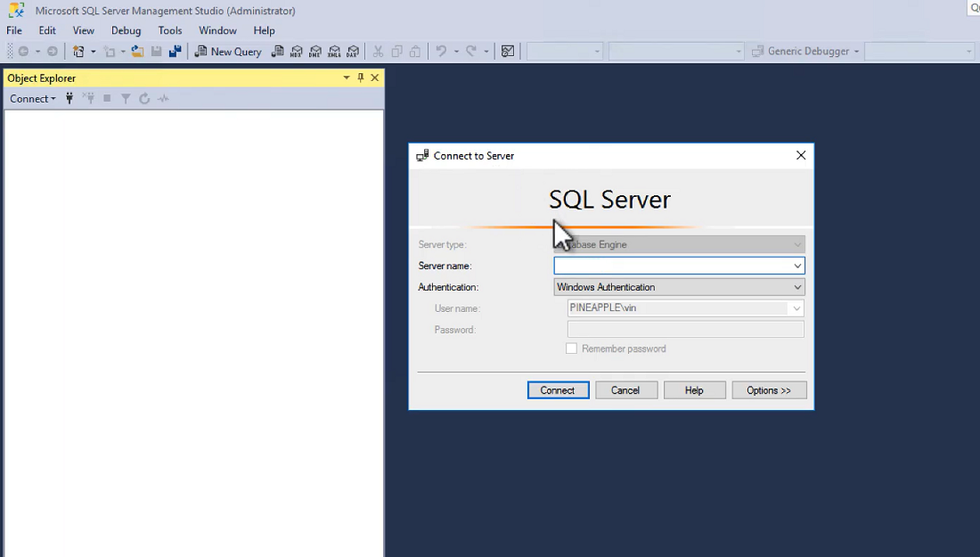Open an Analysis Services MDX Query
The height and width of the screenshot is (557, 980).
(x=297, y=52)
